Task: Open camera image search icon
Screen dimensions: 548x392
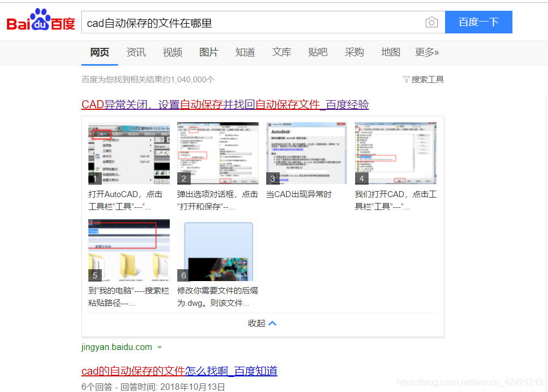Action: click(432, 23)
